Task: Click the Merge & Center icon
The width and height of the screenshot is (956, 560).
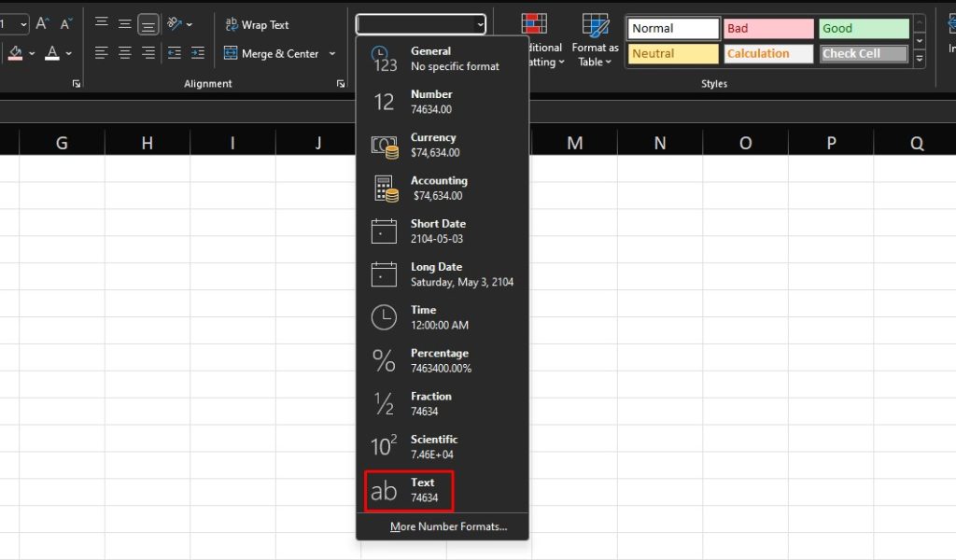Action: click(x=230, y=53)
